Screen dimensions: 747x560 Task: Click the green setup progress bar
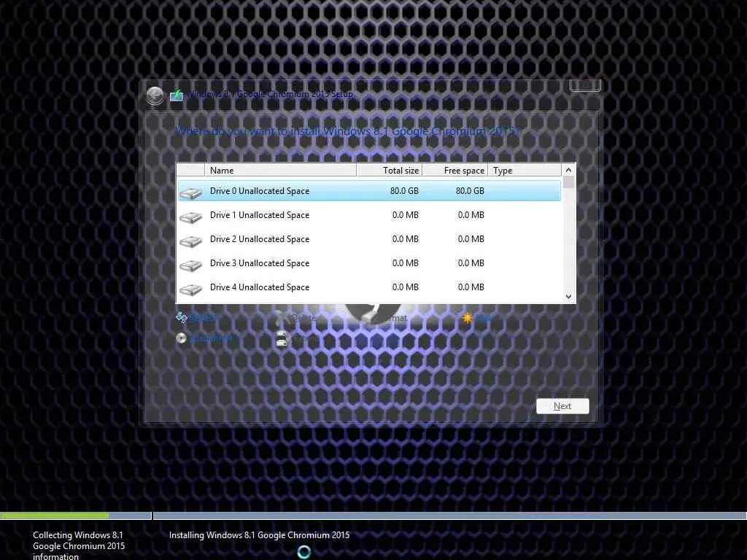pos(54,516)
